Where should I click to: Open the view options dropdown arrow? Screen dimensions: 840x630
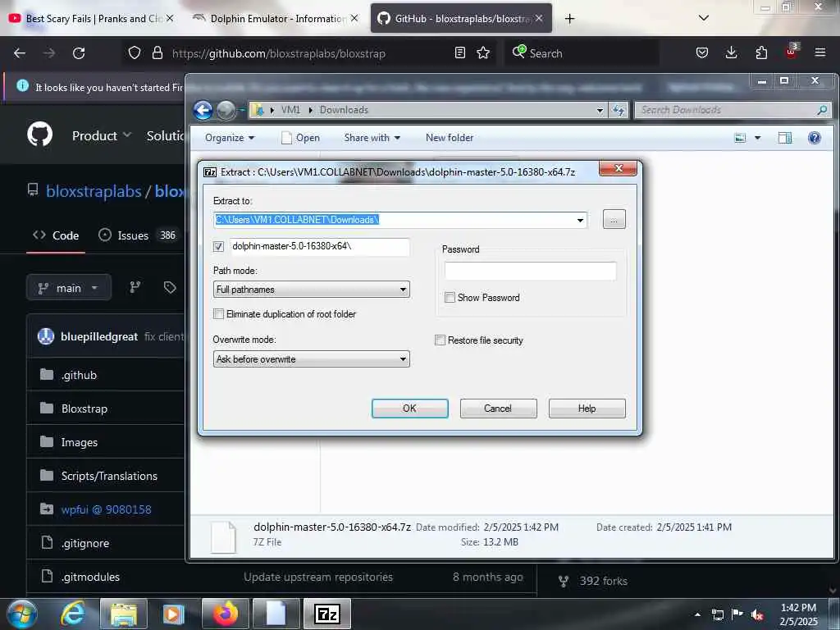point(757,138)
